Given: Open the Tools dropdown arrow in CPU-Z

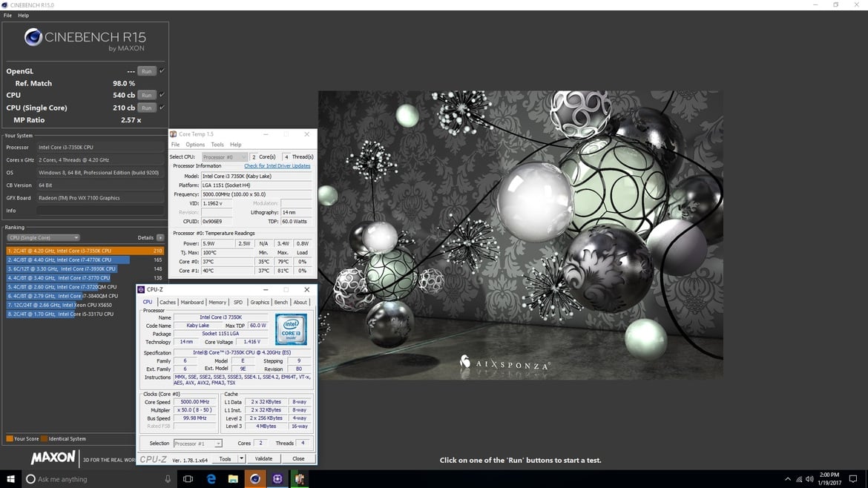Looking at the screenshot, I should pyautogui.click(x=241, y=458).
